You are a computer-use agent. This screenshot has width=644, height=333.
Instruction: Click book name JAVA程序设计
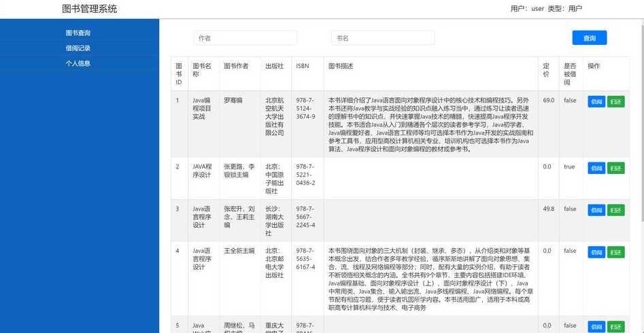pyautogui.click(x=202, y=171)
